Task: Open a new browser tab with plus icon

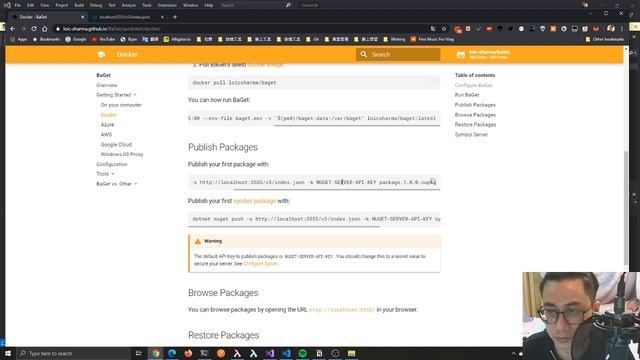Action: click(x=175, y=17)
